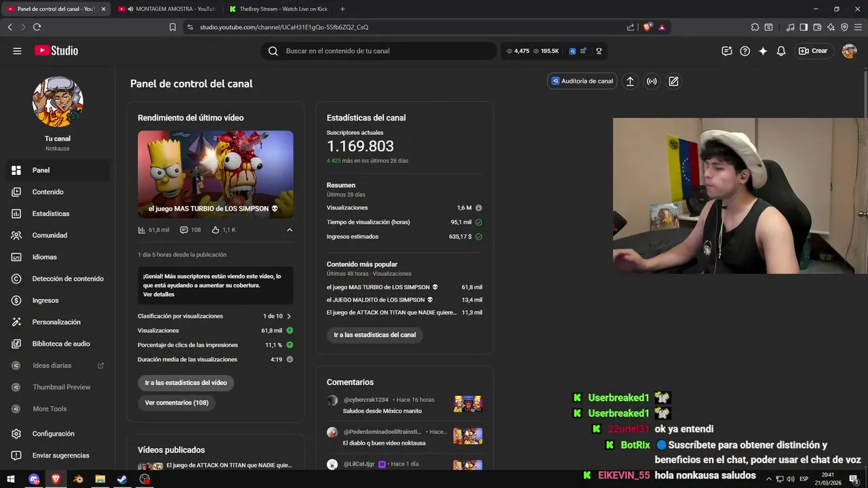Screen dimensions: 868x488
Task: Open More Tools in the sidebar
Action: (x=58, y=409)
